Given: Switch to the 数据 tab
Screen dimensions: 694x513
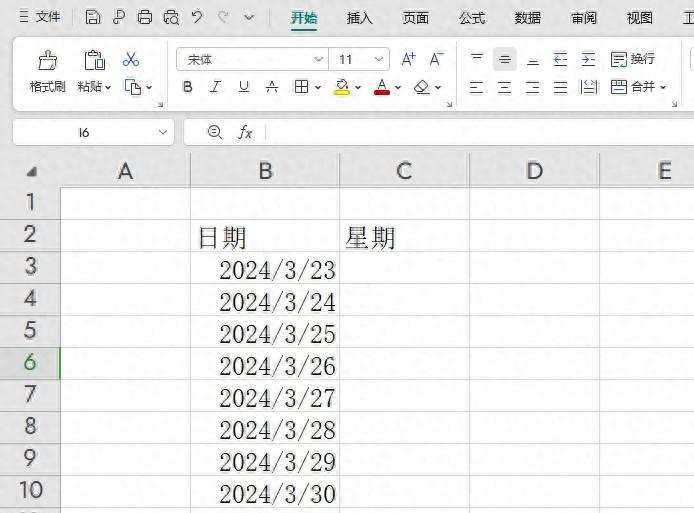Looking at the screenshot, I should coord(528,18).
